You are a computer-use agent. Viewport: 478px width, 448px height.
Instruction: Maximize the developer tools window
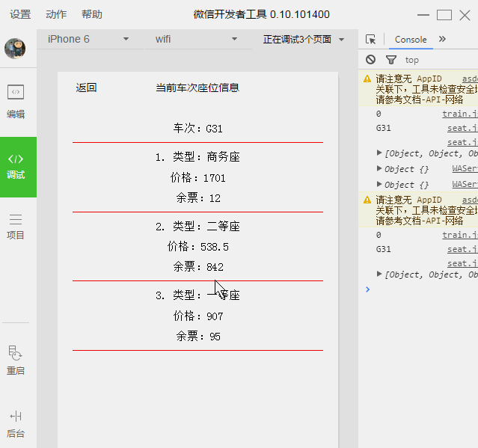[x=444, y=15]
